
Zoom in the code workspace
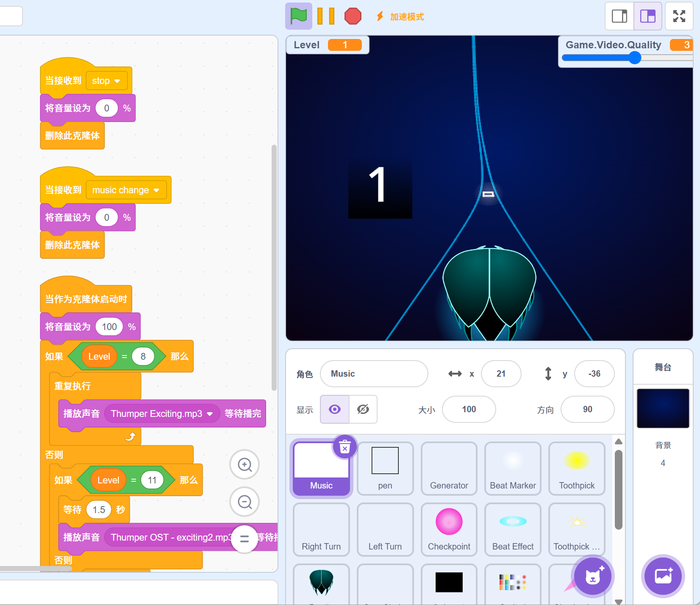[x=244, y=465]
